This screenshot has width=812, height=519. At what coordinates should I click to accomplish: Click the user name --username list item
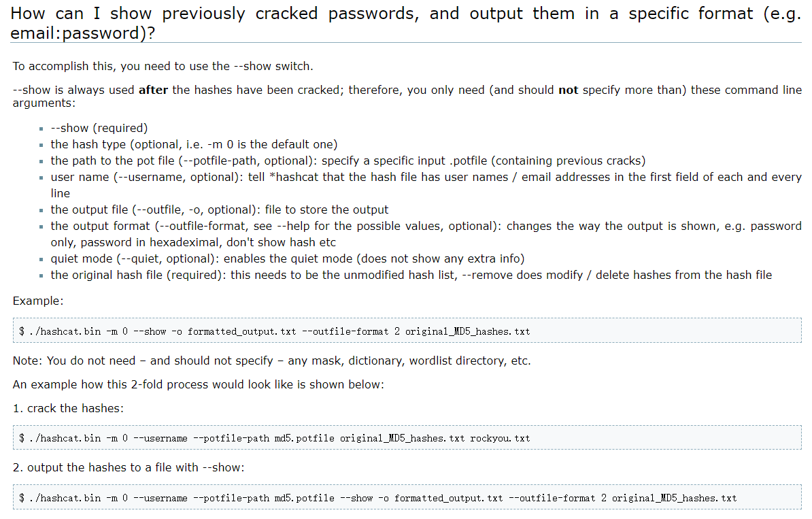pyautogui.click(x=426, y=177)
